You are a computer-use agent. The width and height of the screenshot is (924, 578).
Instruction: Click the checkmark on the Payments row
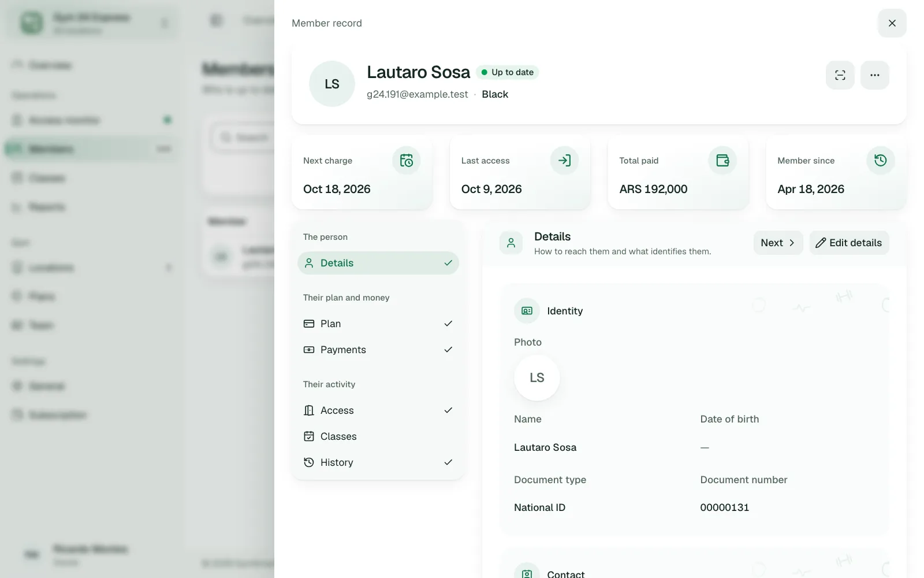coord(448,350)
